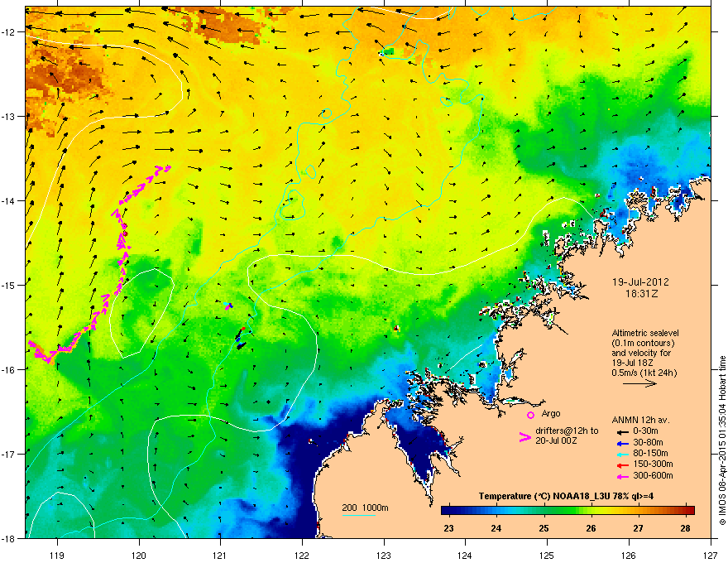
Task: Click the black 0-30m legend arrow
Action: tap(623, 431)
